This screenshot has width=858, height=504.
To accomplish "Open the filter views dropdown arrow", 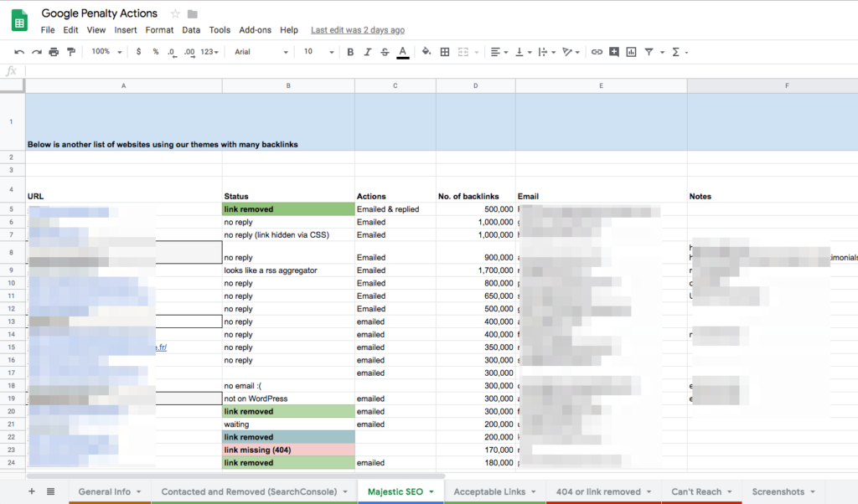I will click(x=662, y=53).
